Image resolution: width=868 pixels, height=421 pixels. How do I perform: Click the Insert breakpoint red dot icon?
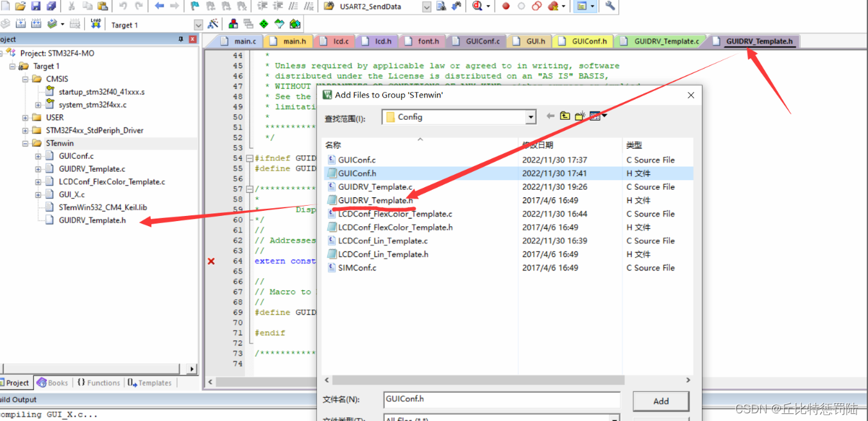(x=506, y=6)
